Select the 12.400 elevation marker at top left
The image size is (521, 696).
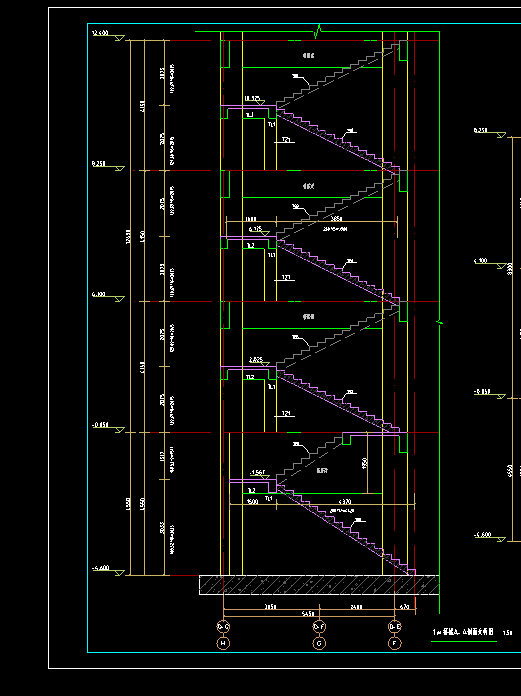click(108, 36)
